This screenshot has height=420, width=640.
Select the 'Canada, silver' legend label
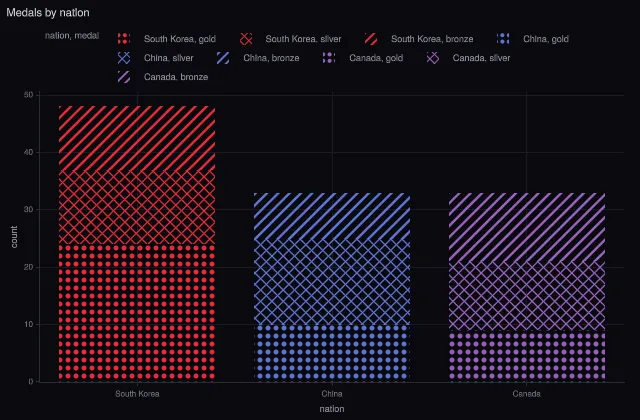(x=481, y=58)
